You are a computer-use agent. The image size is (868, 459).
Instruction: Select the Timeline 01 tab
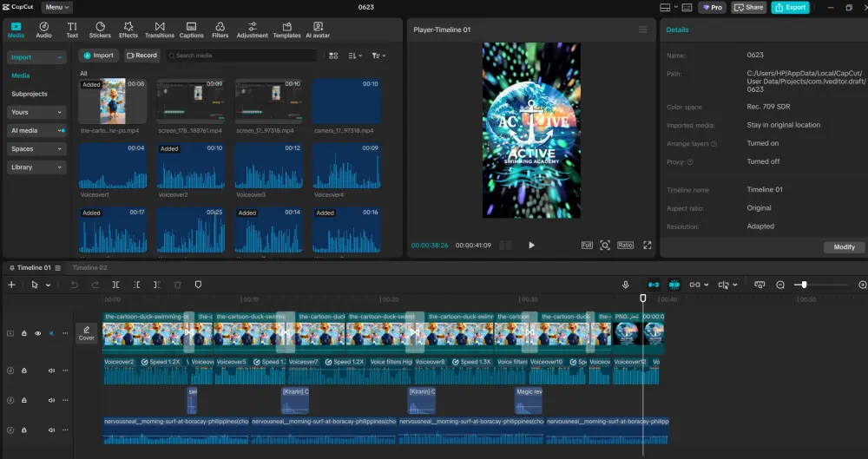click(x=34, y=267)
